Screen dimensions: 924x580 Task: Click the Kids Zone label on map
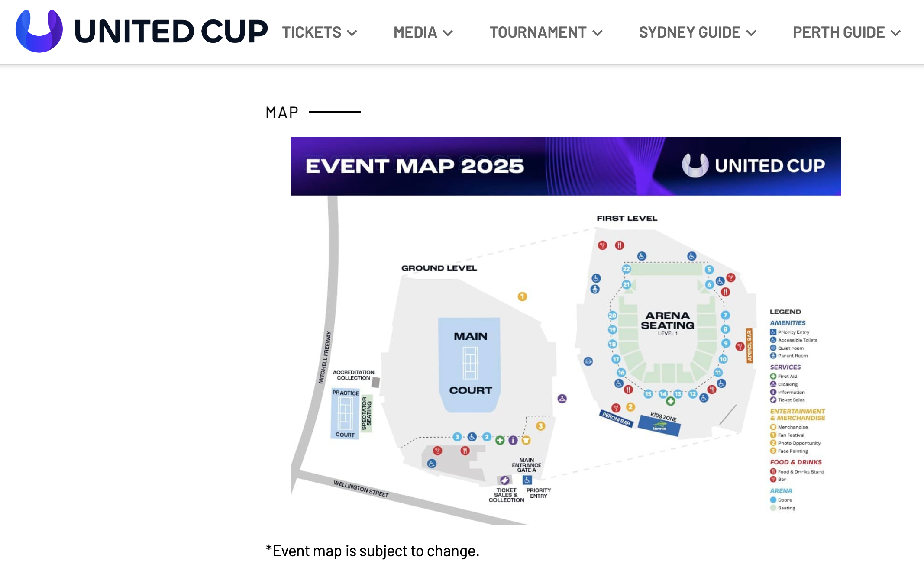tap(663, 417)
